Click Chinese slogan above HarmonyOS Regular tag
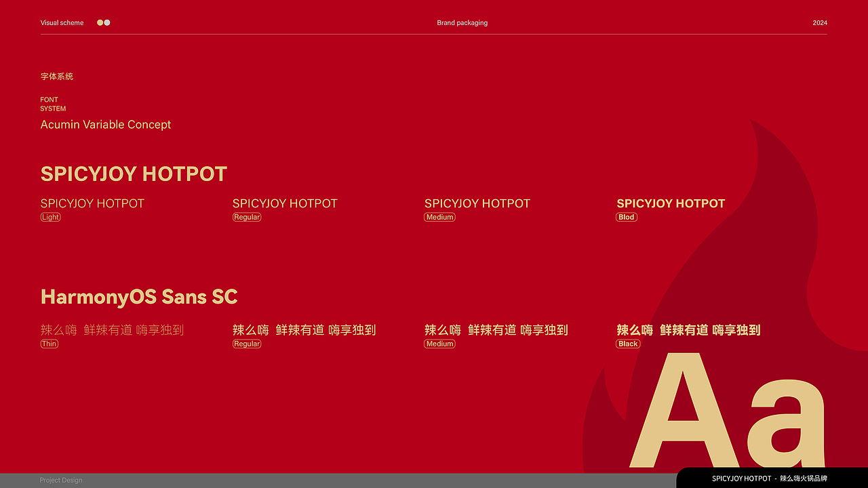This screenshot has width=868, height=488. [304, 330]
